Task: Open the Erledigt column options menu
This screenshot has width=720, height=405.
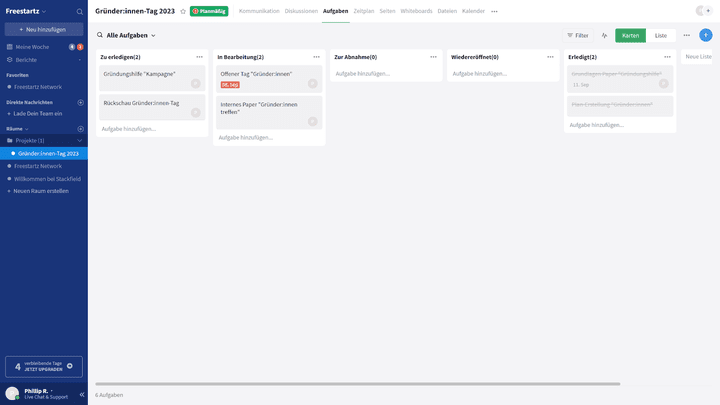Action: click(667, 57)
